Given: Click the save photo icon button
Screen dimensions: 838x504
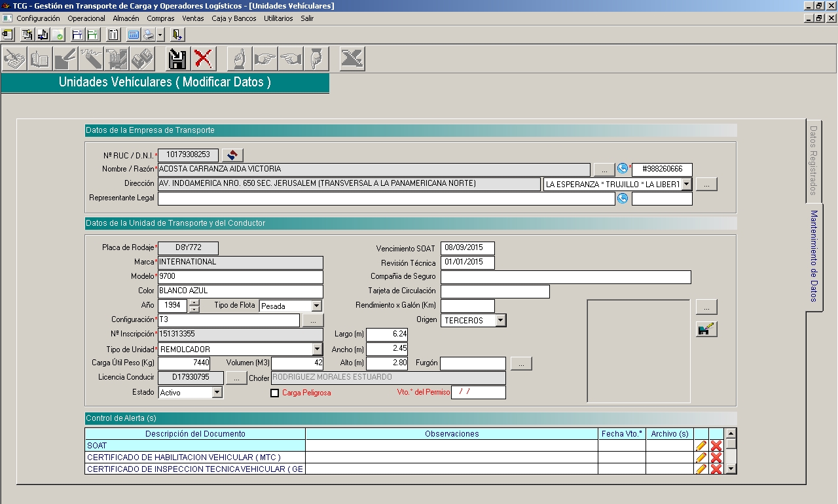Looking at the screenshot, I should (x=706, y=329).
